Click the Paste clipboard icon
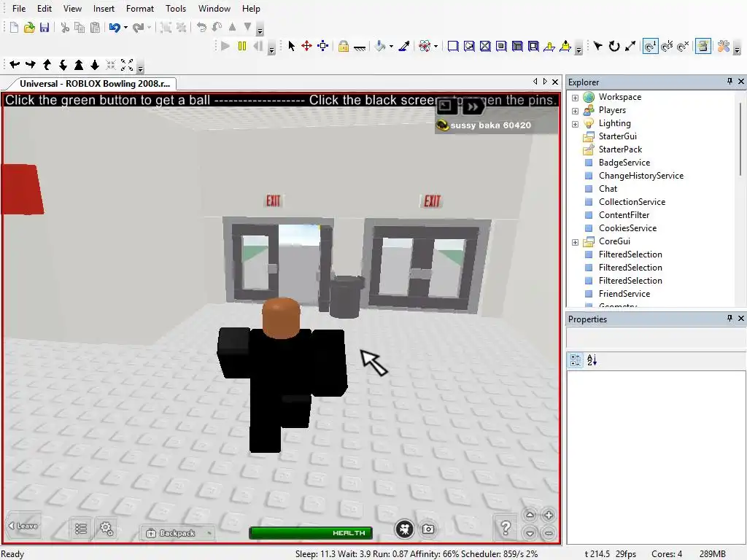Image resolution: width=747 pixels, height=560 pixels. pos(96,28)
